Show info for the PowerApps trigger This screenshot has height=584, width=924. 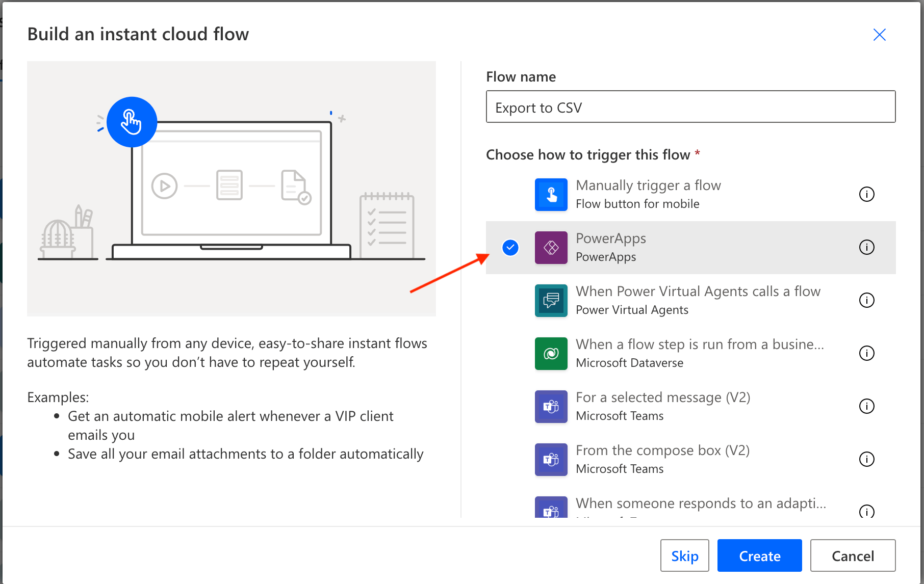coord(866,247)
